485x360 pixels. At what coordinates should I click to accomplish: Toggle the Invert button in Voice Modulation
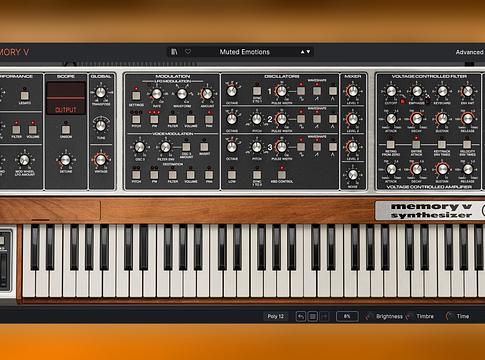(x=204, y=147)
